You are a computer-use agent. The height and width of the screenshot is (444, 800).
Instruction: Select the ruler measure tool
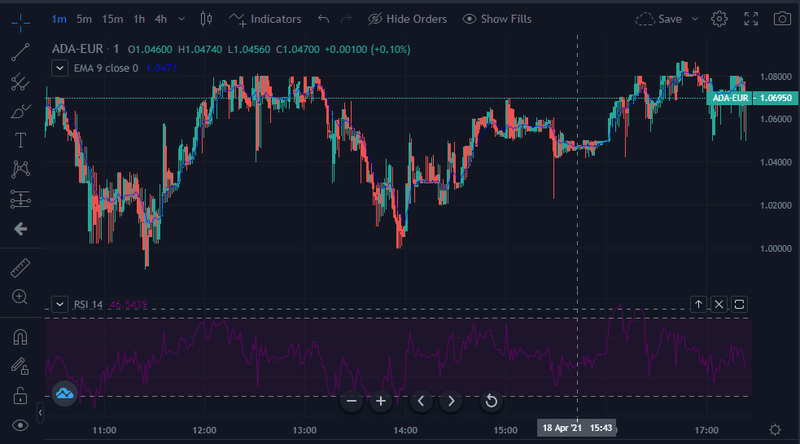(20, 268)
